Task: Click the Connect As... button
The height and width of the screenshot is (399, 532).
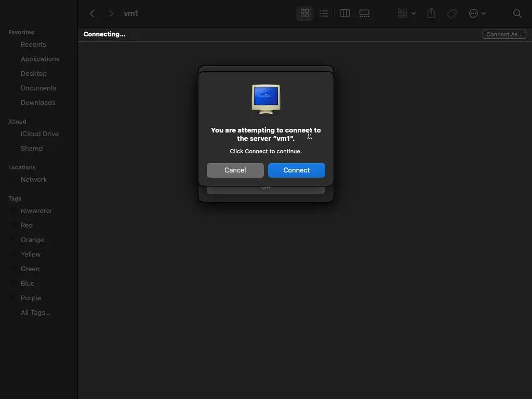Action: pos(504,34)
